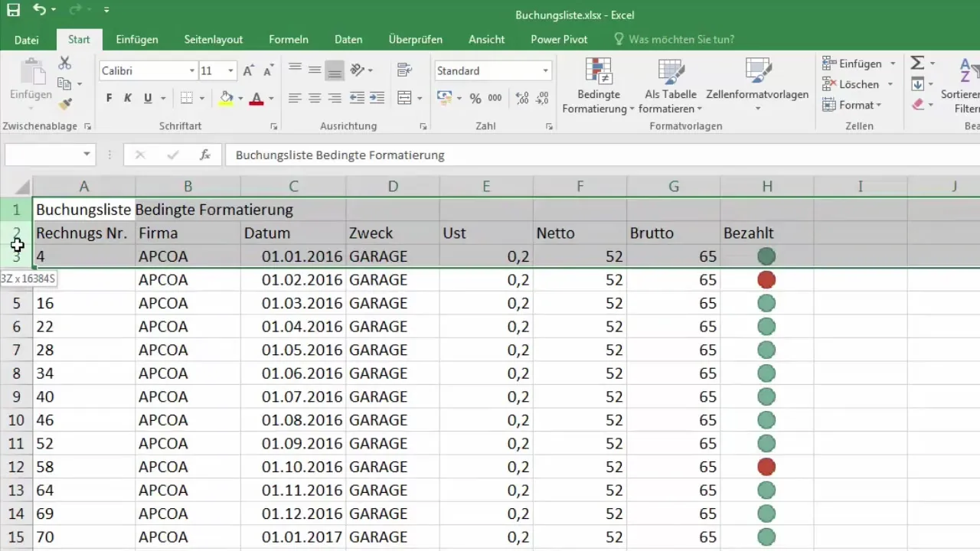The height and width of the screenshot is (551, 980).
Task: Click the Einfügen cells button in Zellen group
Action: tap(851, 64)
